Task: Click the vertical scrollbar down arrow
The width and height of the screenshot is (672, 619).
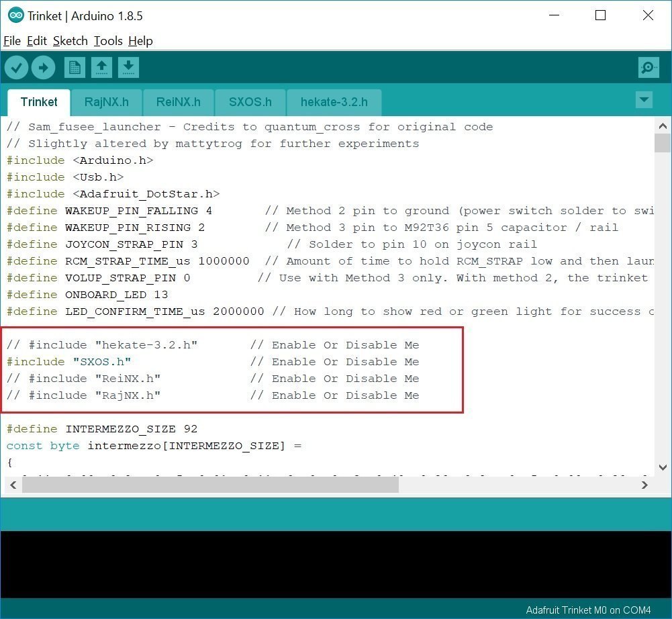Action: pos(663,467)
